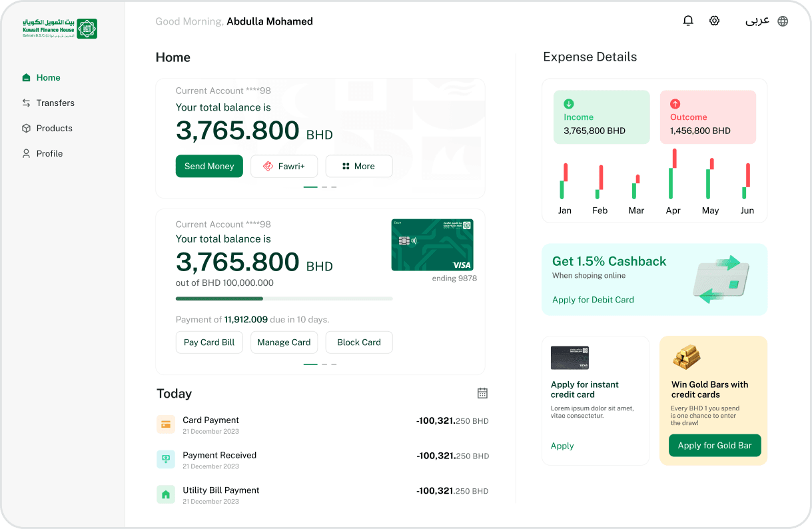Select the Apr bar in expense chart
Viewport: 812px width, 529px height.
tap(673, 173)
